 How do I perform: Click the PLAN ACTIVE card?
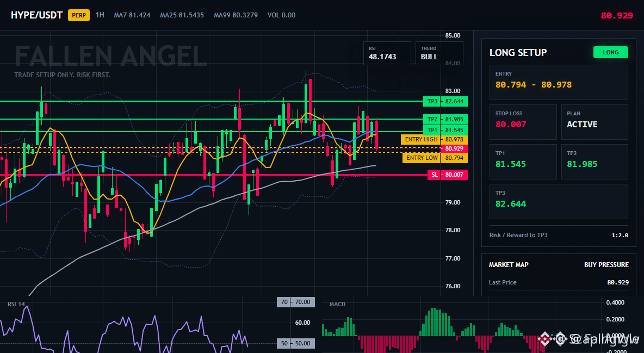tap(595, 122)
